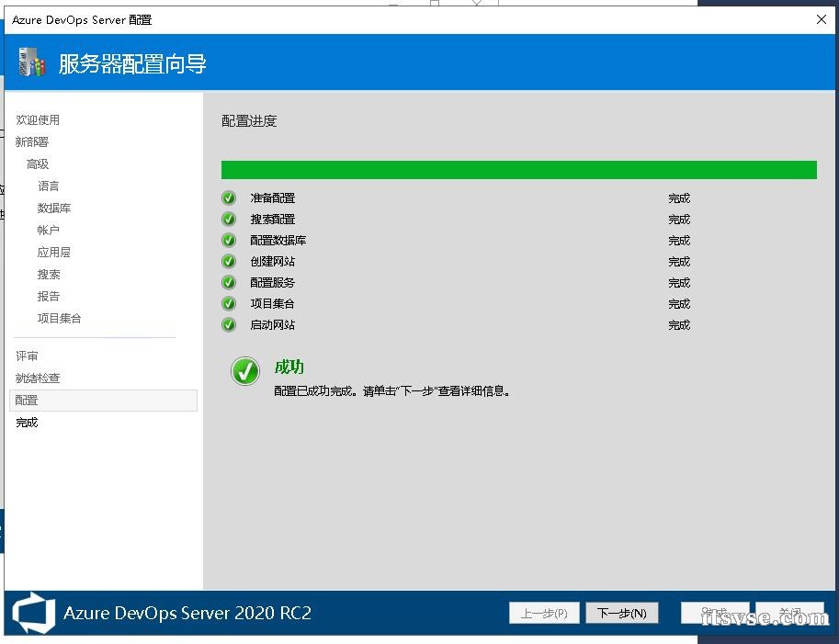Screen dimensions: 839x644
Task: Click the 完成 status of 准备配置 row
Action: coord(679,198)
